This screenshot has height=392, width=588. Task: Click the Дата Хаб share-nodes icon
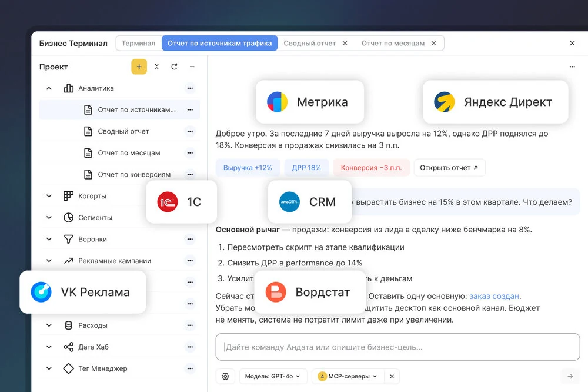pyautogui.click(x=68, y=347)
